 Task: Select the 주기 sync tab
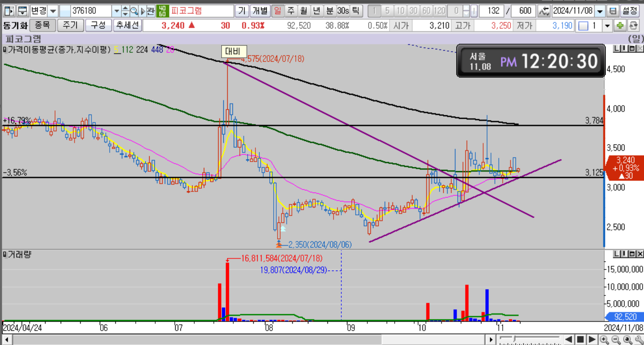pos(70,26)
